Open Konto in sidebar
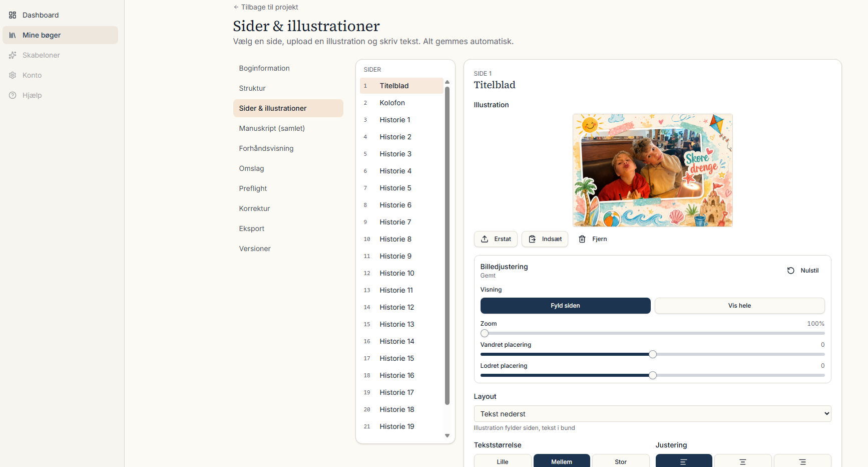 click(60, 75)
